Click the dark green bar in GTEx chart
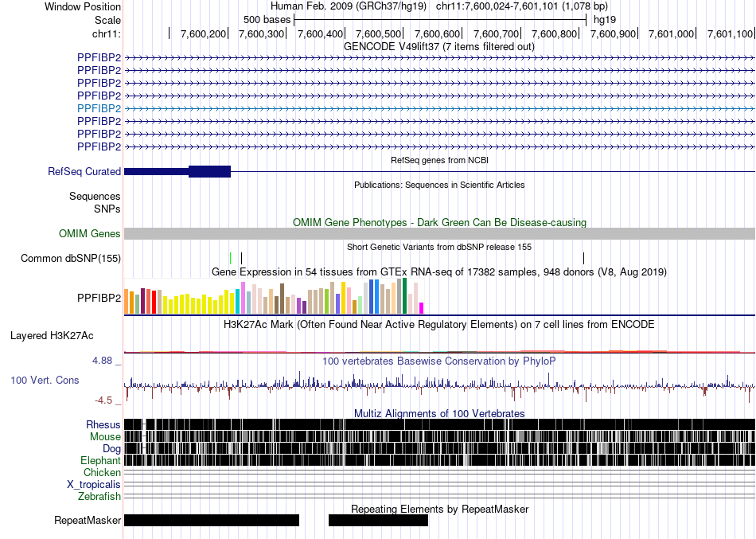756x539 pixels. tap(404, 296)
